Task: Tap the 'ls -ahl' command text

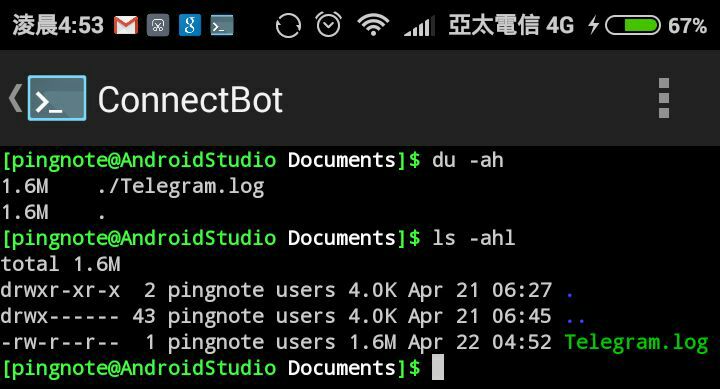Action: (473, 238)
